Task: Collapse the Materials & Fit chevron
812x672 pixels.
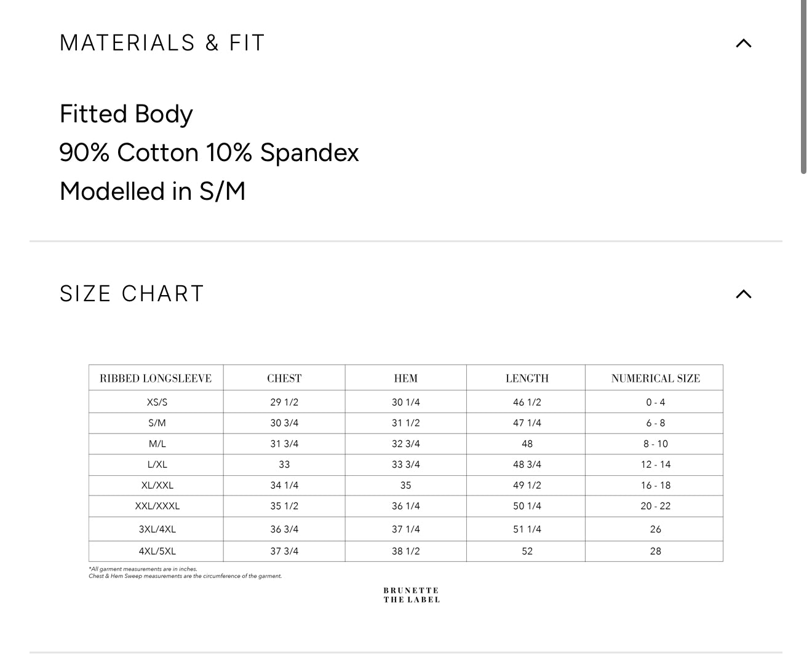Action: click(x=744, y=43)
